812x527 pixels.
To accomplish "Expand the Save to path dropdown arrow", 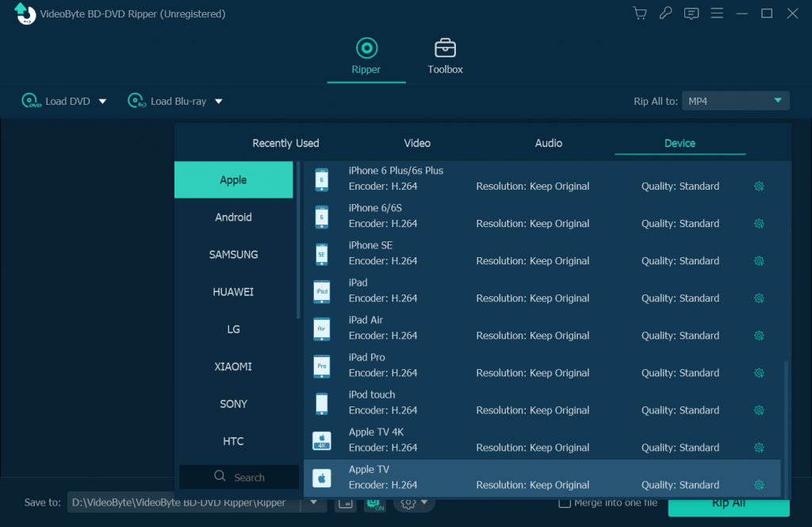I will tap(314, 502).
